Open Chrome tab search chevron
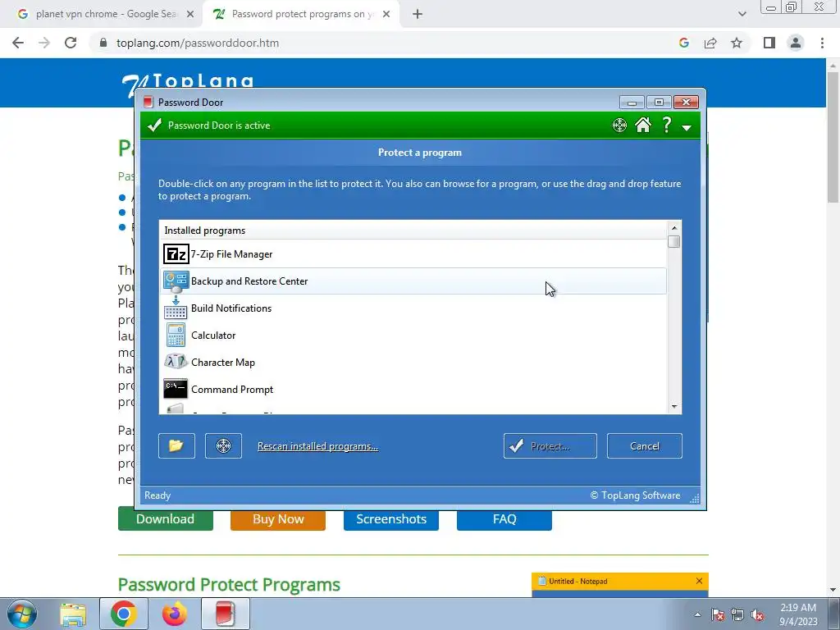840x630 pixels. 742,15
